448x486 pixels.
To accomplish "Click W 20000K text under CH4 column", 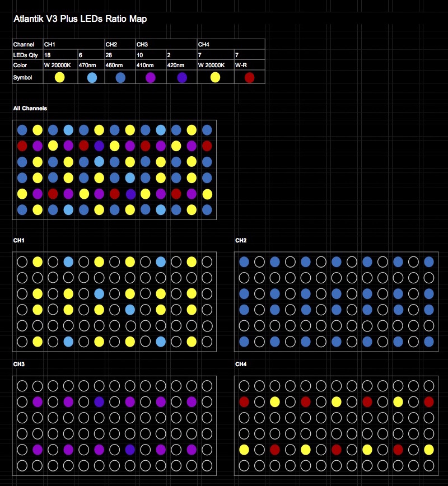I will [212, 65].
